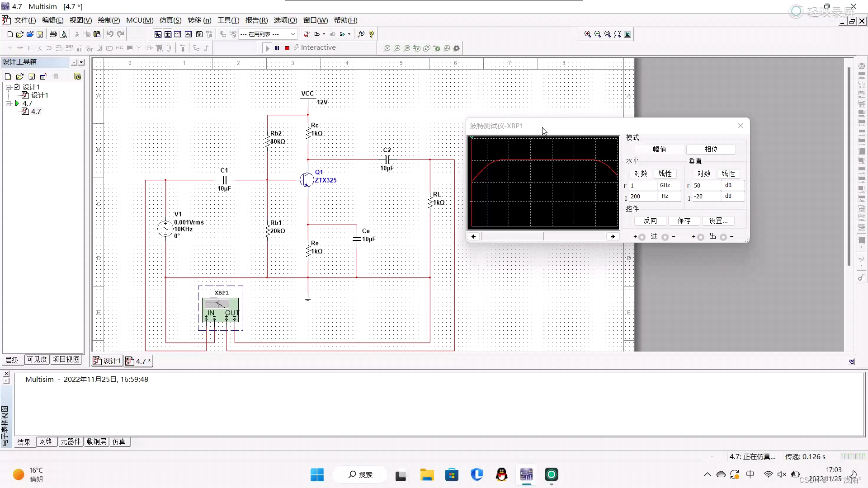Collapse the 设计1 tree node

pyautogui.click(x=8, y=87)
